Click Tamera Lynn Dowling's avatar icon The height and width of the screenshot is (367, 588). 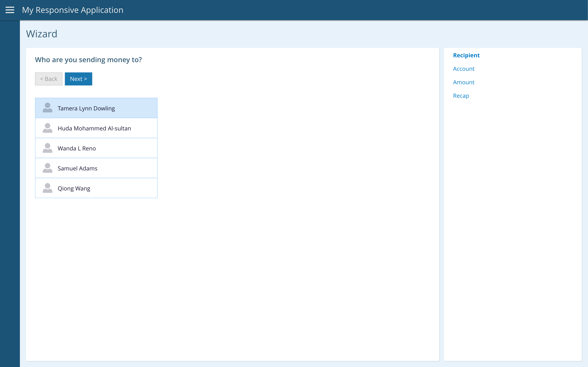click(x=47, y=108)
